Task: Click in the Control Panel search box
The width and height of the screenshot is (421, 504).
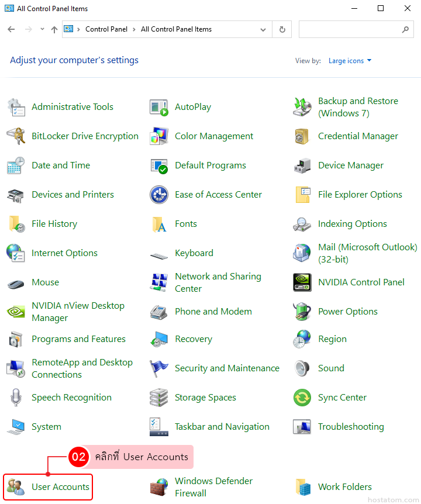Action: (350, 29)
